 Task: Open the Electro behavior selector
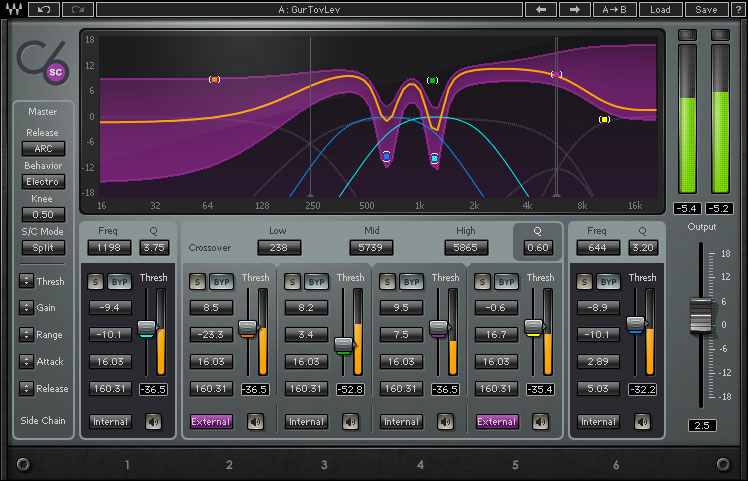pos(43,182)
